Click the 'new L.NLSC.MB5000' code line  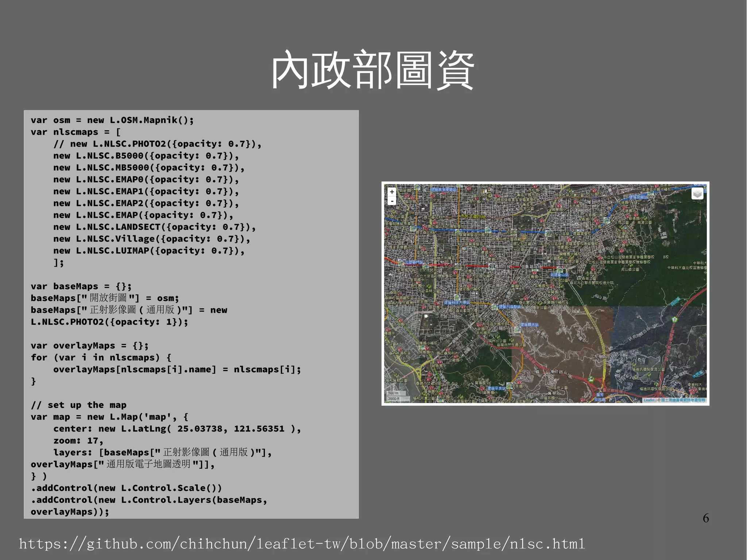click(x=149, y=168)
